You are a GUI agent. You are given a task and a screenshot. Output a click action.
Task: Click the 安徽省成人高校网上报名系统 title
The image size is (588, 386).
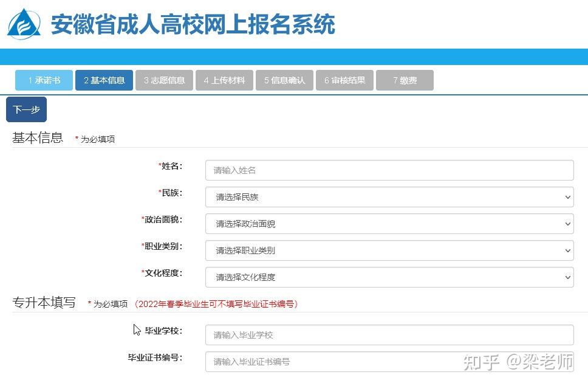[x=193, y=24]
